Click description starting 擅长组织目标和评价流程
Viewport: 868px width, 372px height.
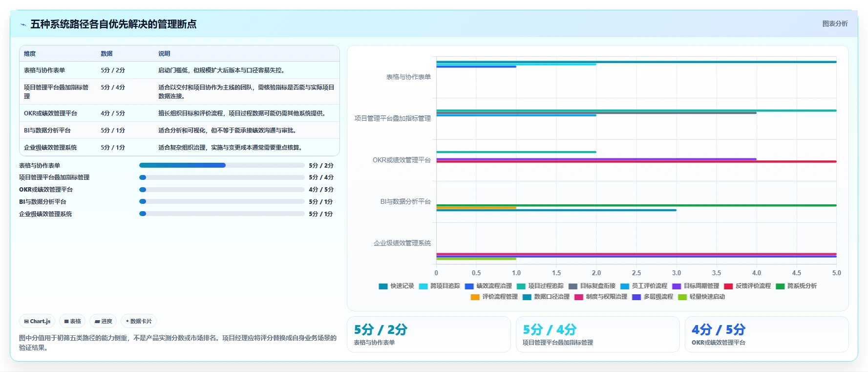tap(242, 113)
